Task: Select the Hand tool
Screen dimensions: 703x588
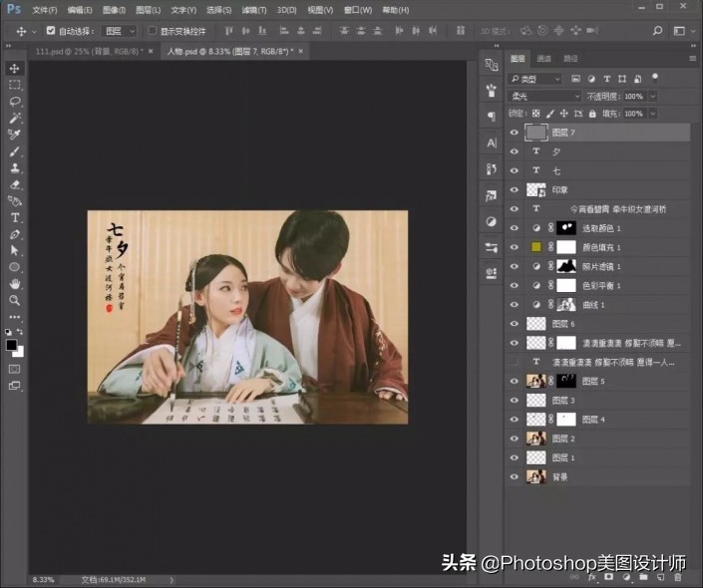Action: 14,284
